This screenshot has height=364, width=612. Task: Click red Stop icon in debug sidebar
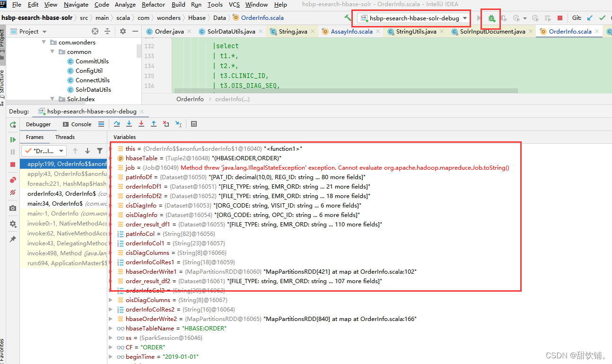coord(13,164)
